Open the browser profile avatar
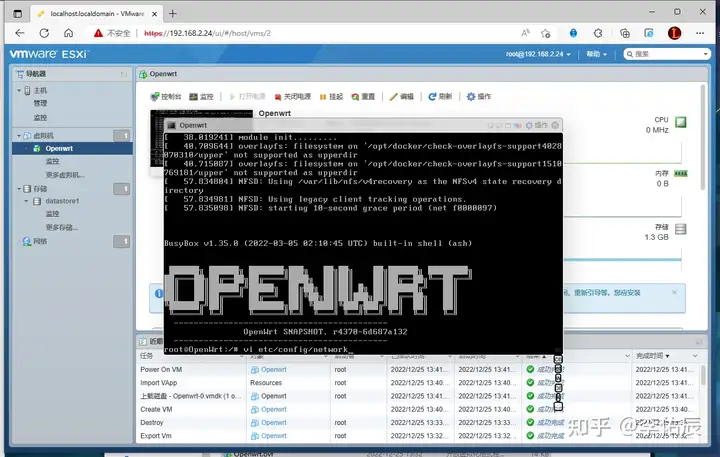The width and height of the screenshot is (720, 457). click(x=674, y=33)
